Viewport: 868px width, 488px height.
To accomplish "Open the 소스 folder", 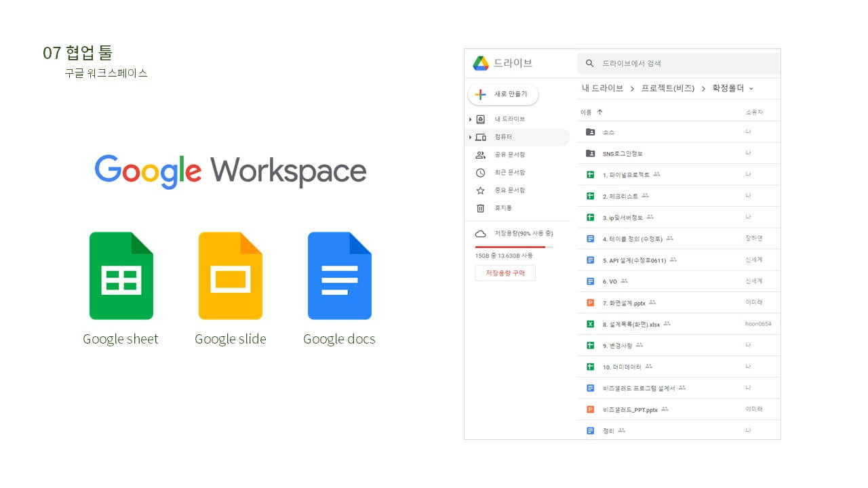I will tap(678, 132).
